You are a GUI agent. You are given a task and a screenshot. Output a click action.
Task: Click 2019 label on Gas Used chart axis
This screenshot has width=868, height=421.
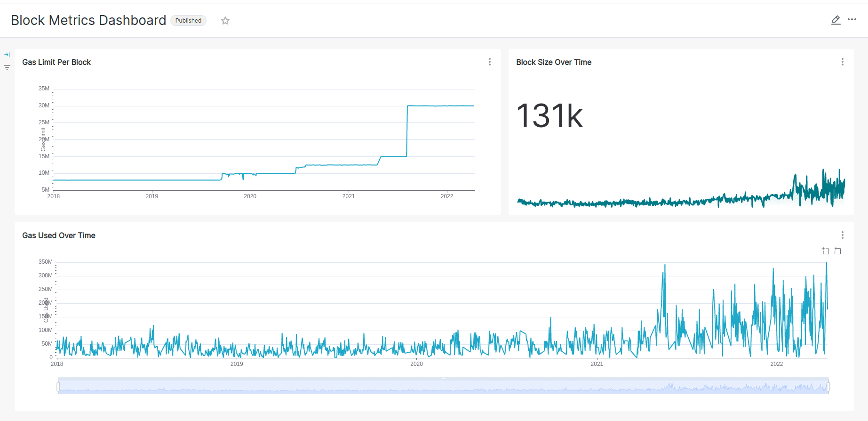[x=237, y=364]
